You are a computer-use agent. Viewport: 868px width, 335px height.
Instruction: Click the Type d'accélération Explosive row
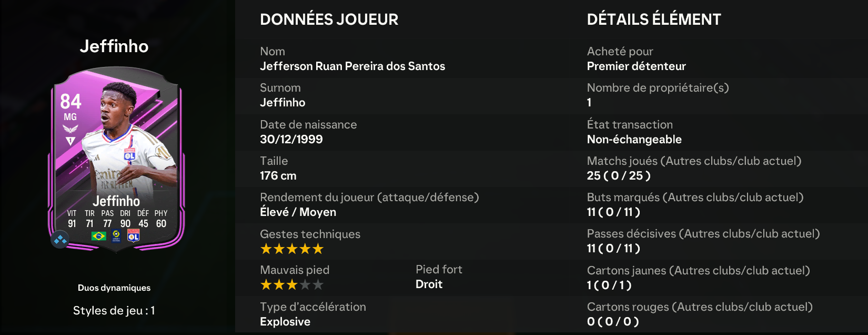[x=405, y=314]
